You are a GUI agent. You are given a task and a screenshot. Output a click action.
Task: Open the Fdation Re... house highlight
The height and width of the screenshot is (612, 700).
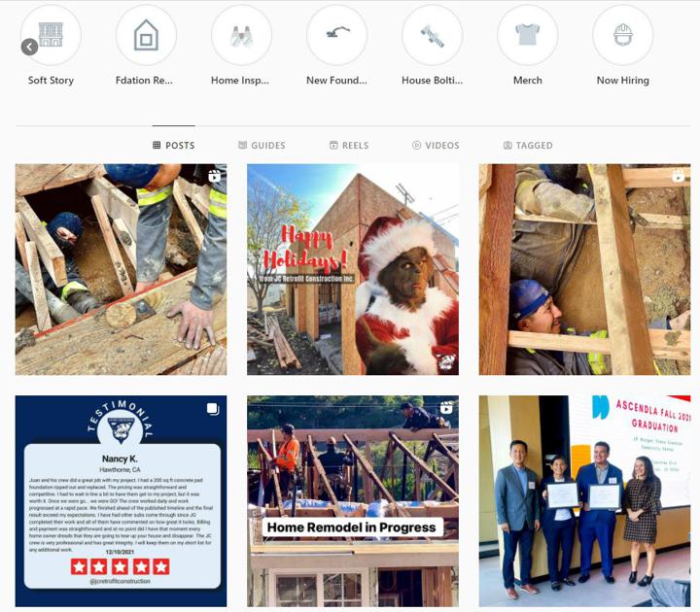(146, 35)
